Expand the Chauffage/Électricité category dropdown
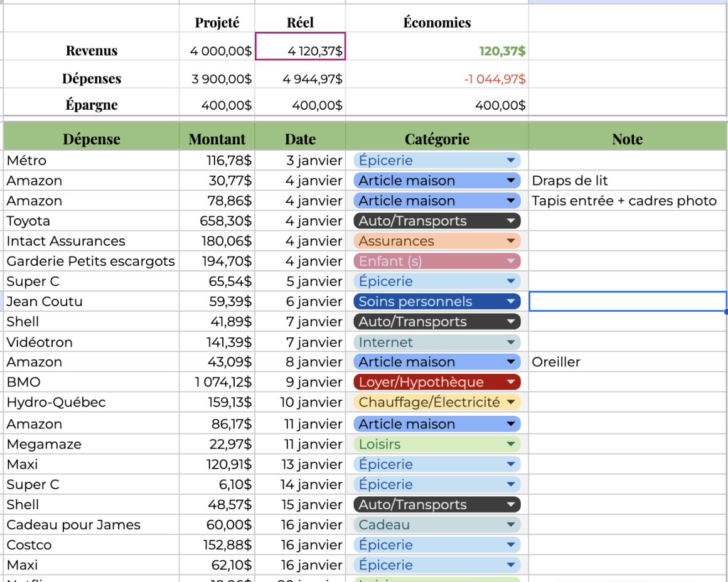 click(x=511, y=402)
